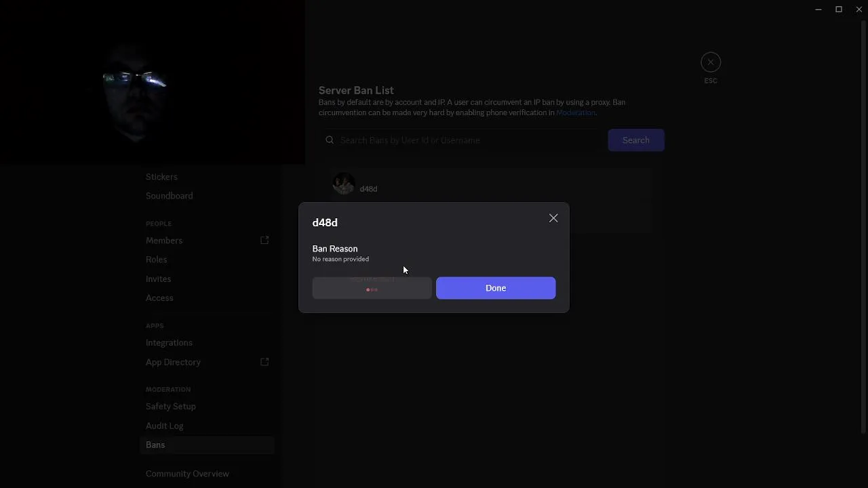This screenshot has width=868, height=488.
Task: Open the Moderation link
Action: click(576, 113)
